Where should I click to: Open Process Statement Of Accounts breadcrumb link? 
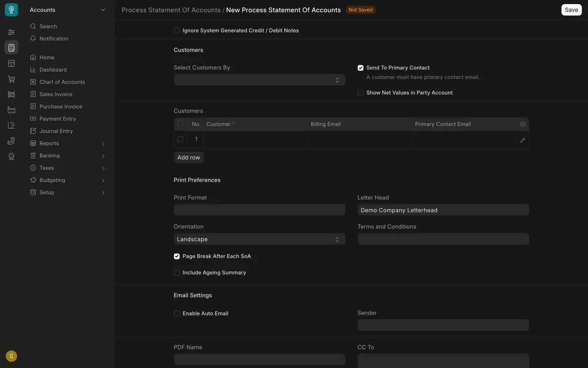[171, 10]
